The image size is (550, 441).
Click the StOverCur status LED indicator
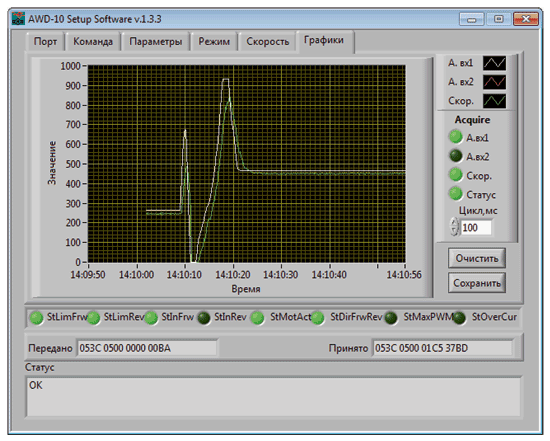[x=459, y=318]
